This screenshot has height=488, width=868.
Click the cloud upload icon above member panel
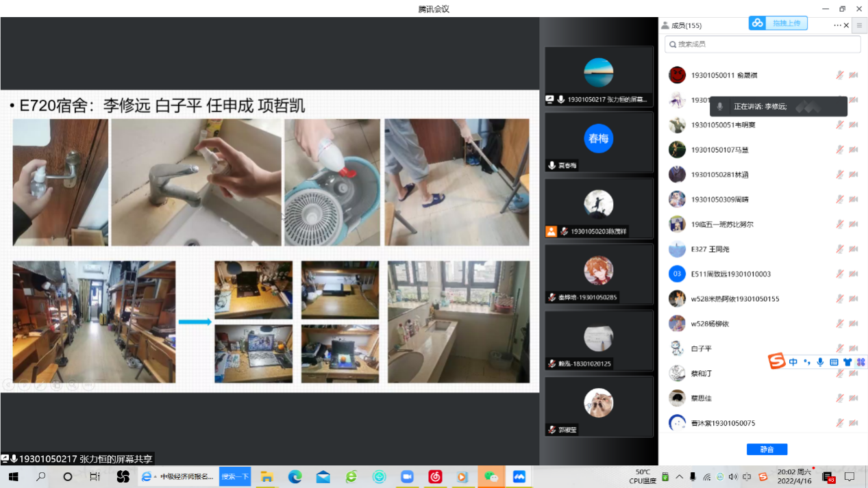point(757,23)
